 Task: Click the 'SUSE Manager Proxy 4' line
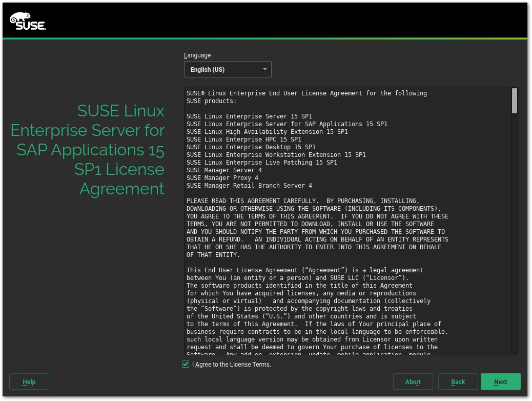(222, 178)
